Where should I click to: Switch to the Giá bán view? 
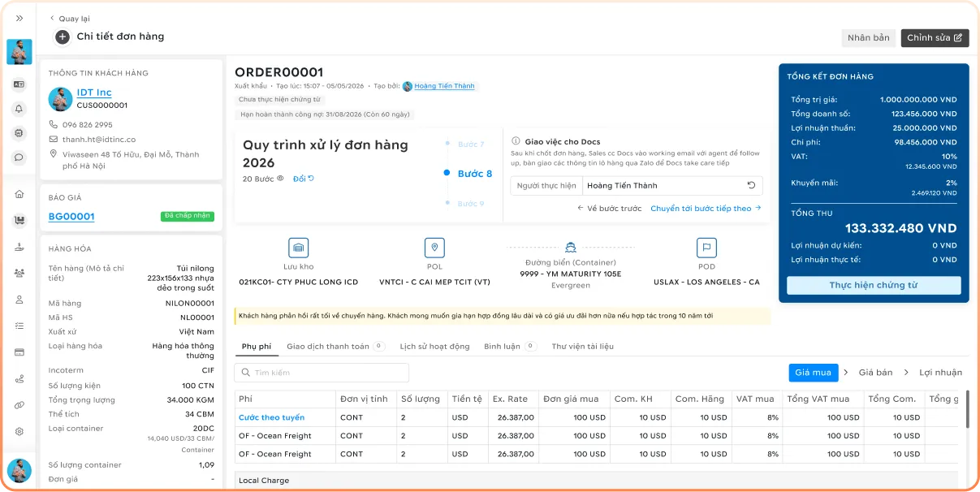pyautogui.click(x=875, y=373)
